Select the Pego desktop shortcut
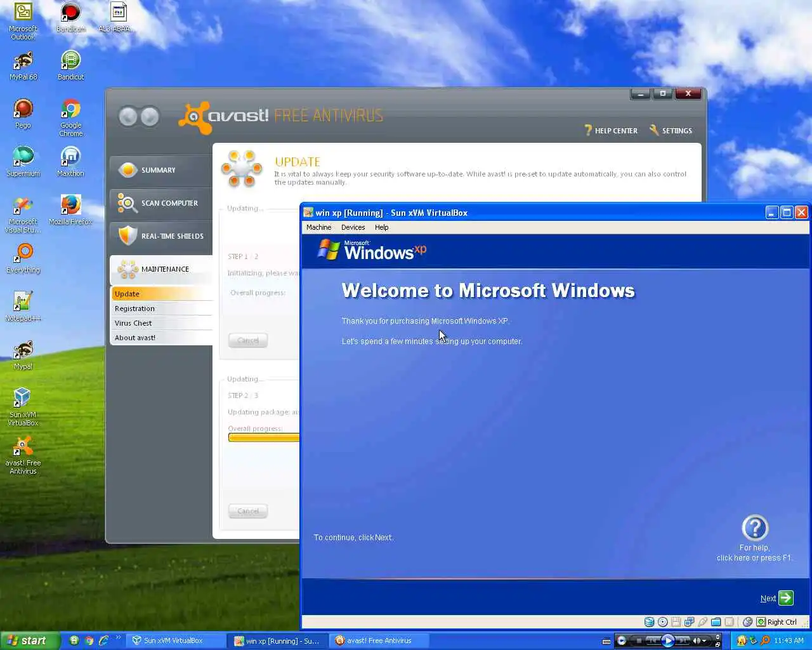 23,114
